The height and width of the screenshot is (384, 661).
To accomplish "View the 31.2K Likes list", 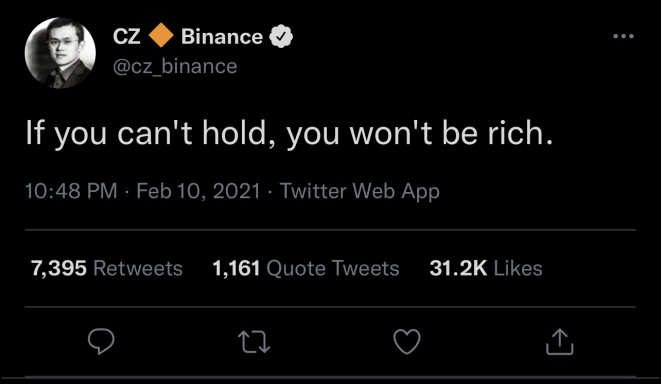I will coord(486,268).
